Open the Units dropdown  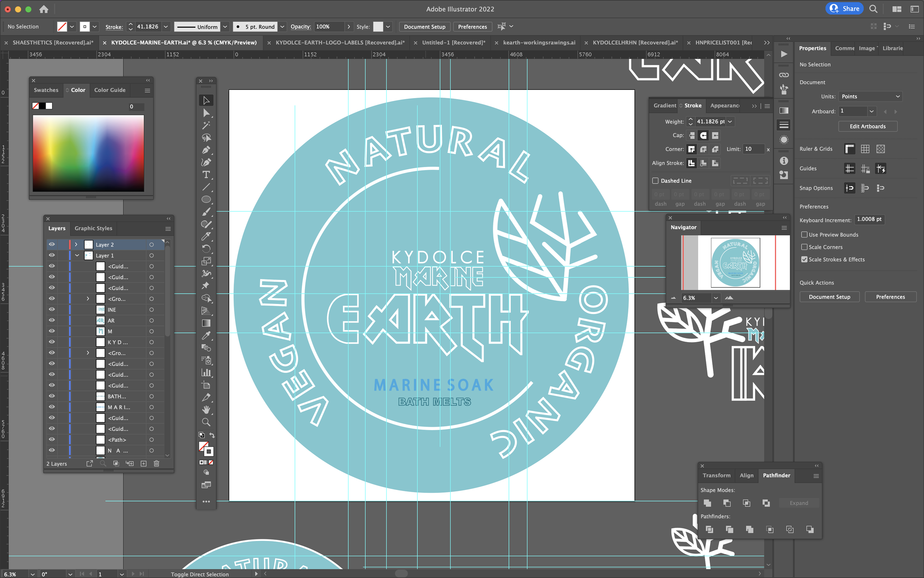click(870, 96)
